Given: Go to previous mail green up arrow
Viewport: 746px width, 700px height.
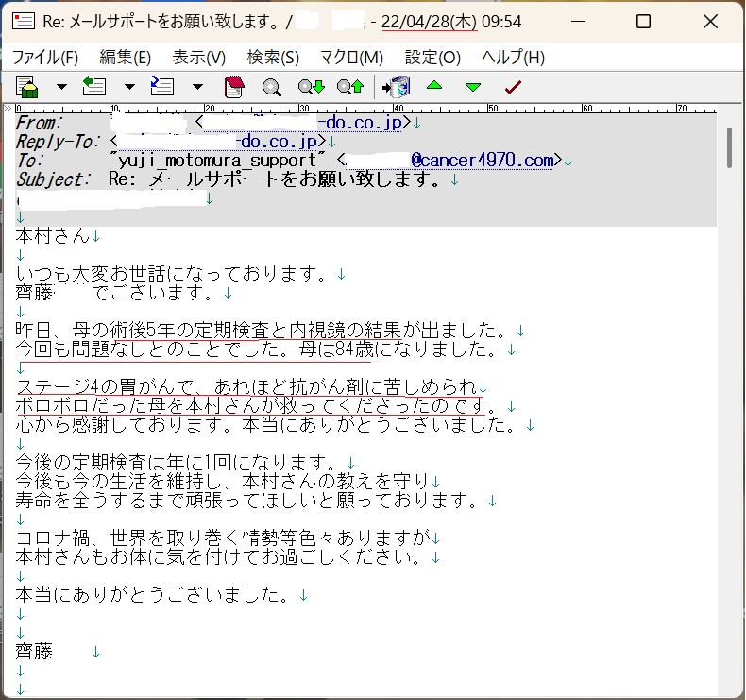Looking at the screenshot, I should 434,87.
